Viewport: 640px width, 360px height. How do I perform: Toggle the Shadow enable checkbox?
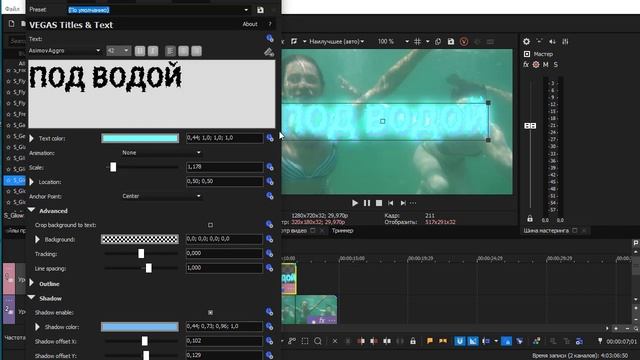pyautogui.click(x=210, y=312)
